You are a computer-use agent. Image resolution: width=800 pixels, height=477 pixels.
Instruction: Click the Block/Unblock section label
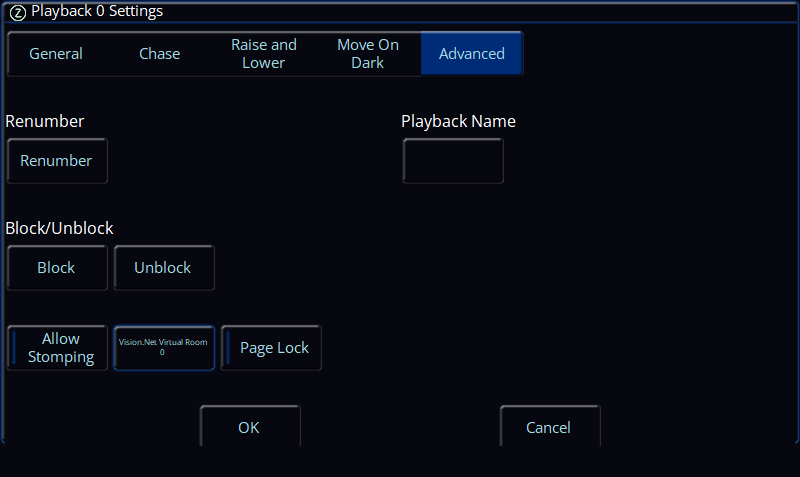tap(59, 228)
